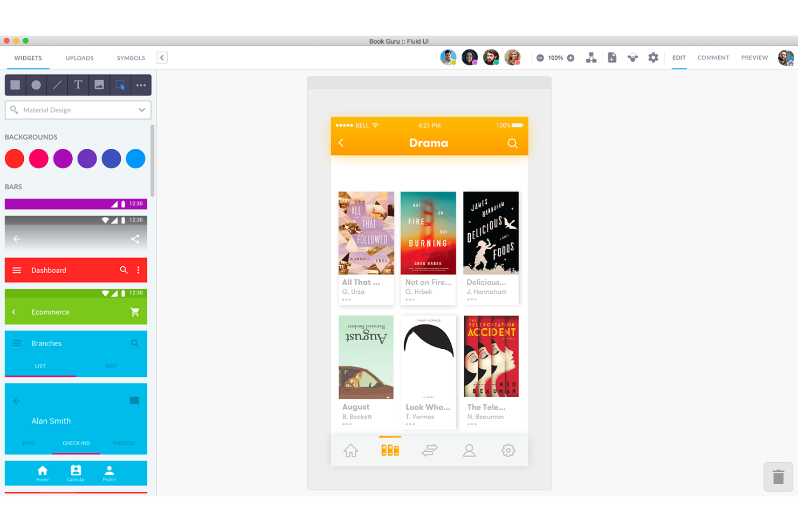Click the profile person tab icon
The width and height of the screenshot is (798, 532).
[469, 450]
